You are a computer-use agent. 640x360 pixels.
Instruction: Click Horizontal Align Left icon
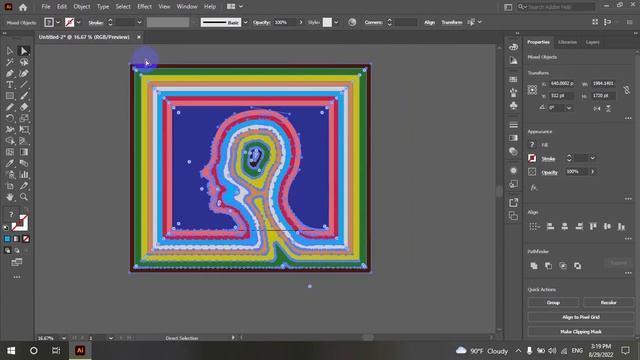[x=550, y=227]
